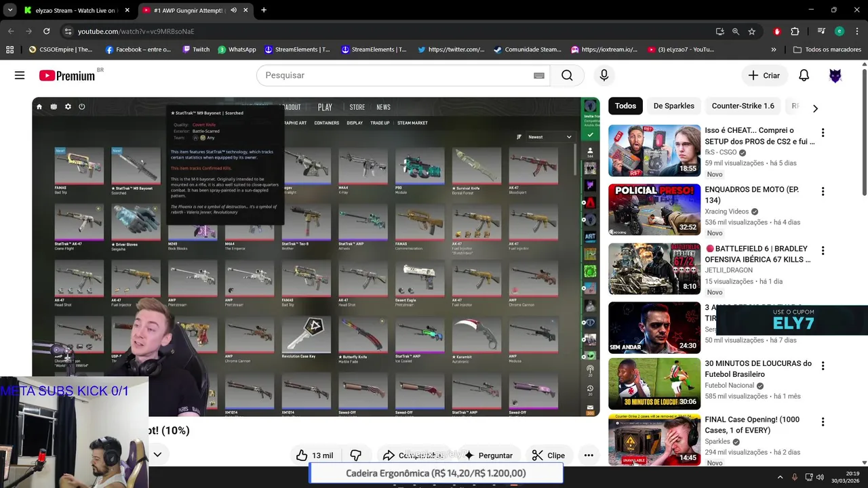Open new browser tab

[264, 10]
